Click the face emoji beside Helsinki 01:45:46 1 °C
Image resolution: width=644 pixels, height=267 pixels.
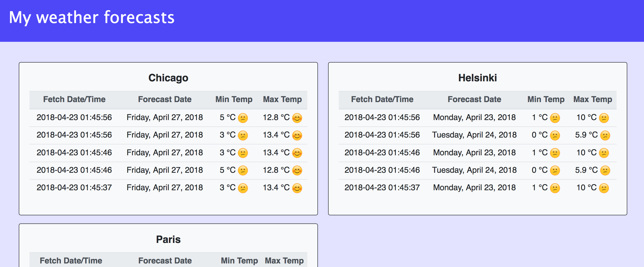pyautogui.click(x=555, y=153)
